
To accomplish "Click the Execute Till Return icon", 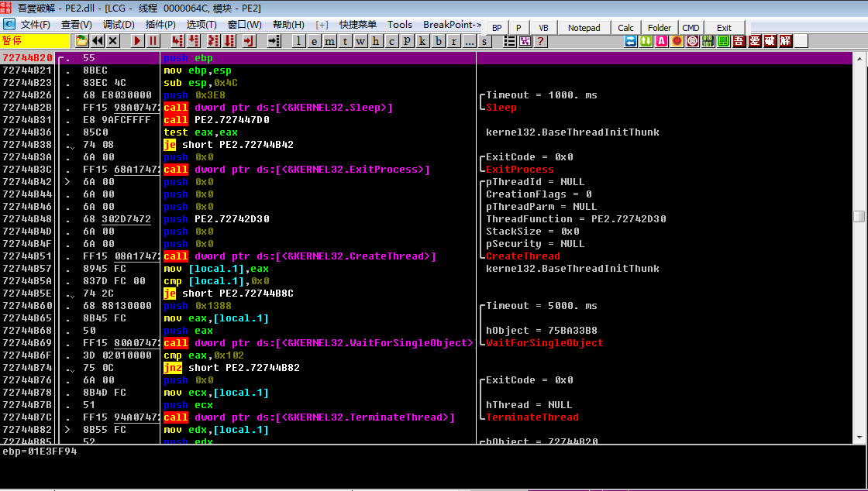I will tap(249, 41).
